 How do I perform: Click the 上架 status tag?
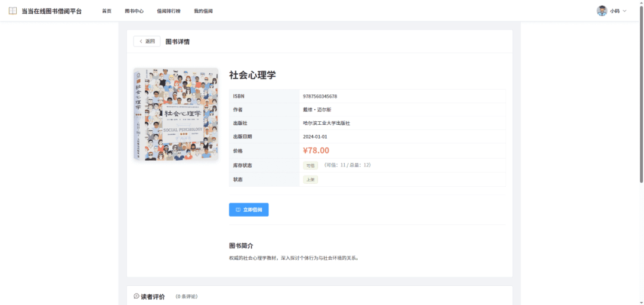coord(311,180)
